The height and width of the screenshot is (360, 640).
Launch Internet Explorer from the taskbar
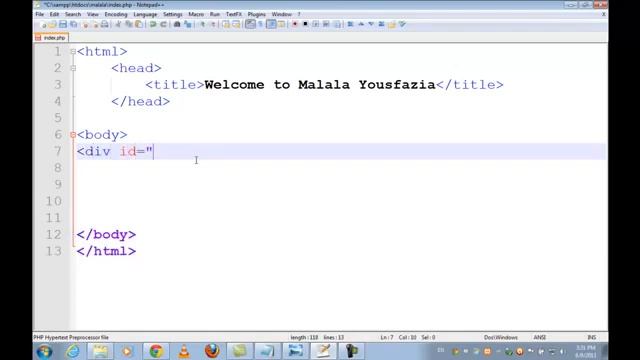point(73,351)
